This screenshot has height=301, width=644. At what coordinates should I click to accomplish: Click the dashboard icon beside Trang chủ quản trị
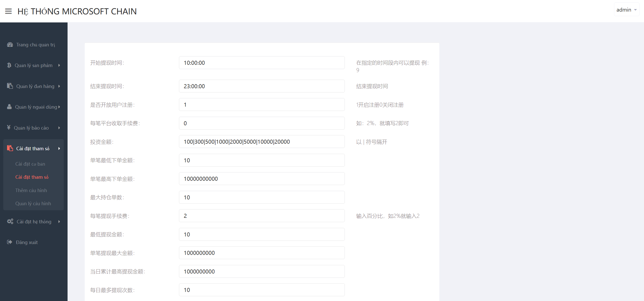point(10,45)
